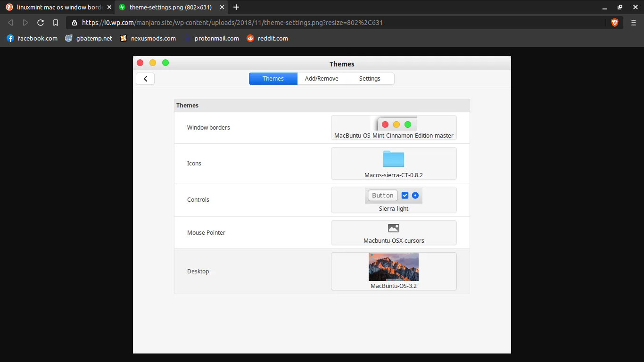Click the padlock site security icon
Viewport: 644px width, 362px height.
point(74,23)
